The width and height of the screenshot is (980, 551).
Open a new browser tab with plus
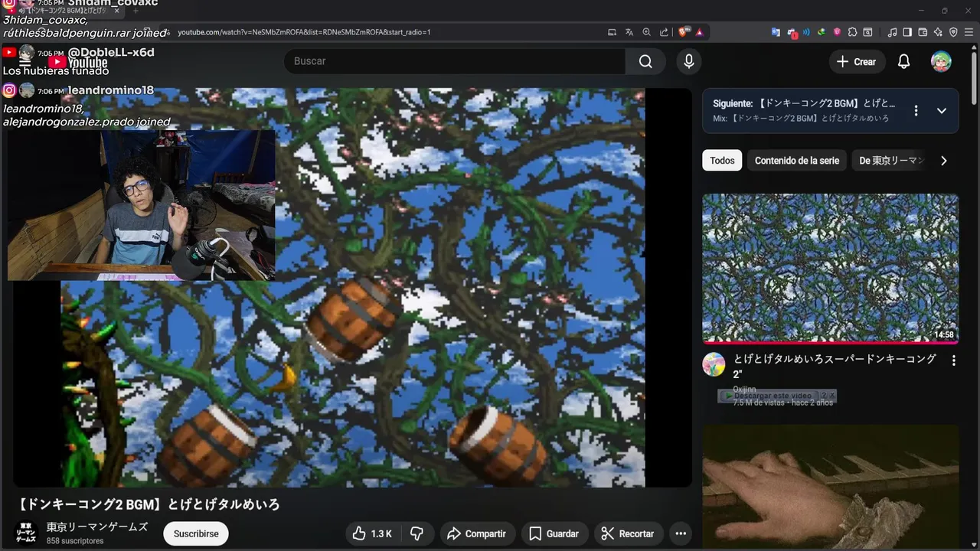[x=136, y=11]
